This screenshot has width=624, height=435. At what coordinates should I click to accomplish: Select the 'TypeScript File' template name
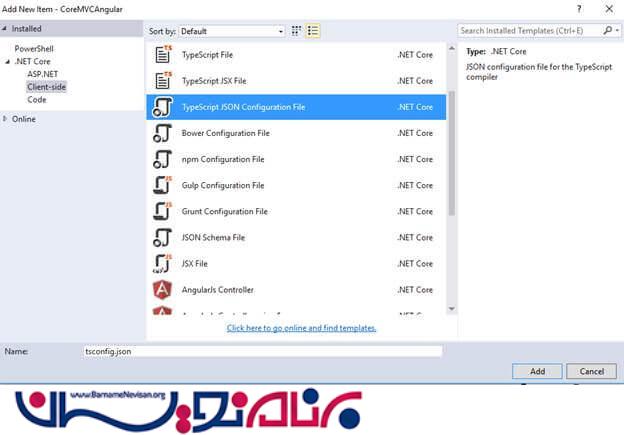coord(207,55)
